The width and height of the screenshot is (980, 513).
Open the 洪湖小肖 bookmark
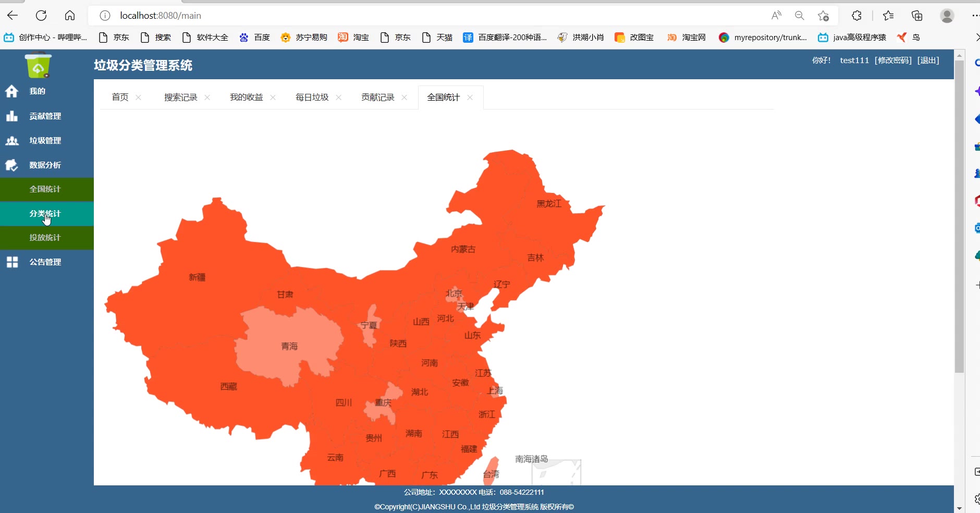click(581, 38)
